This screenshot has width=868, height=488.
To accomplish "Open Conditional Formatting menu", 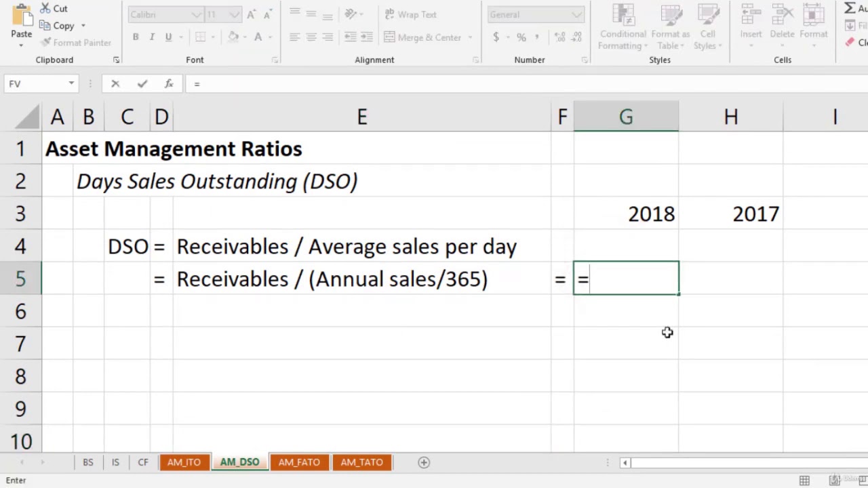I will 623,27.
